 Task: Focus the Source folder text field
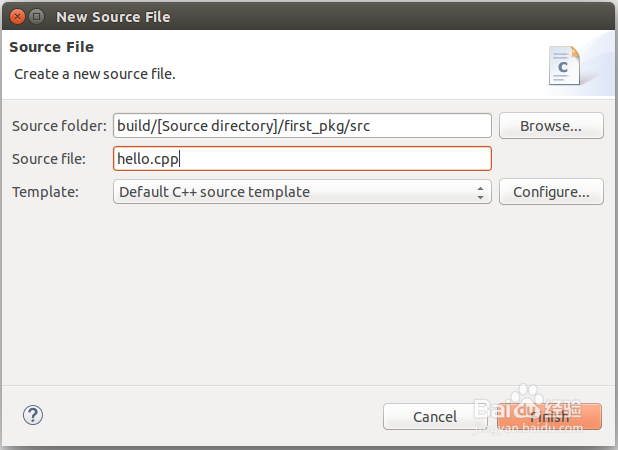point(302,126)
